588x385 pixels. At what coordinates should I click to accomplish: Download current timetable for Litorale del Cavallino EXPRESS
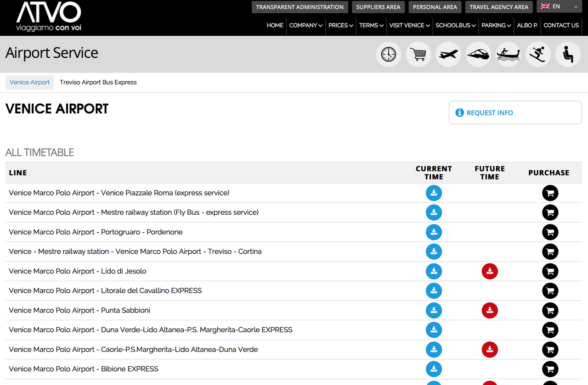[434, 290]
